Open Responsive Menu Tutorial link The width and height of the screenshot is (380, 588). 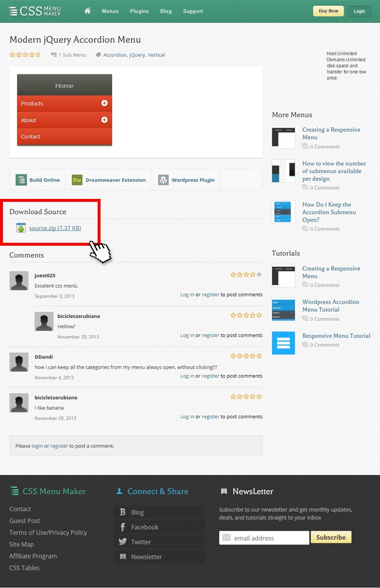pyautogui.click(x=336, y=336)
